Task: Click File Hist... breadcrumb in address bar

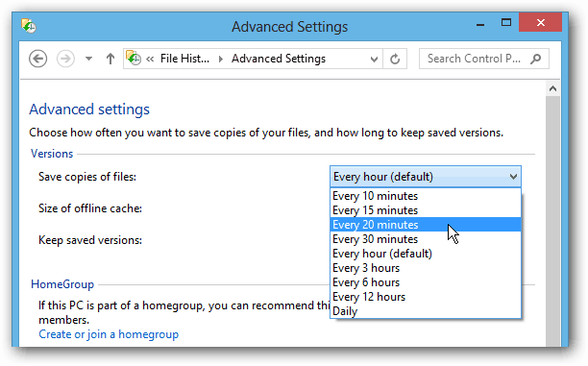Action: [x=184, y=59]
